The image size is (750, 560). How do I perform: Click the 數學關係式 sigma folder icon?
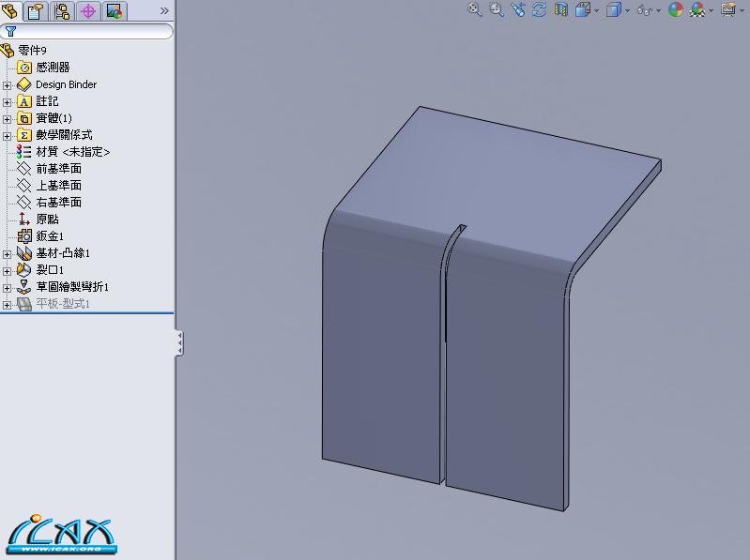(x=23, y=135)
